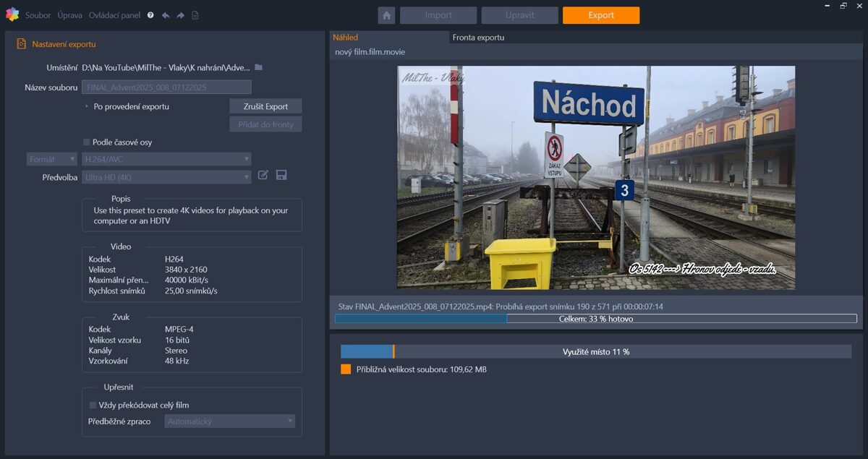This screenshot has height=459, width=868.
Task: Enable 'Vždy překódovat celý film' checkbox
Action: tap(93, 406)
